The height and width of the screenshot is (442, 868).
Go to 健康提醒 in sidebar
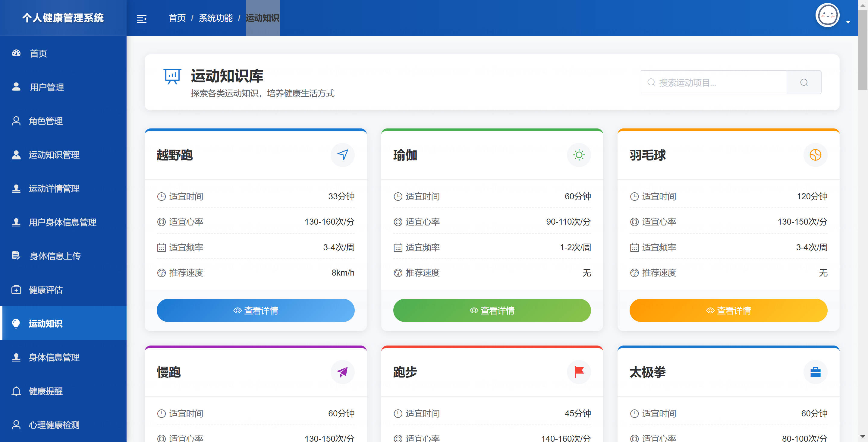[x=63, y=390]
